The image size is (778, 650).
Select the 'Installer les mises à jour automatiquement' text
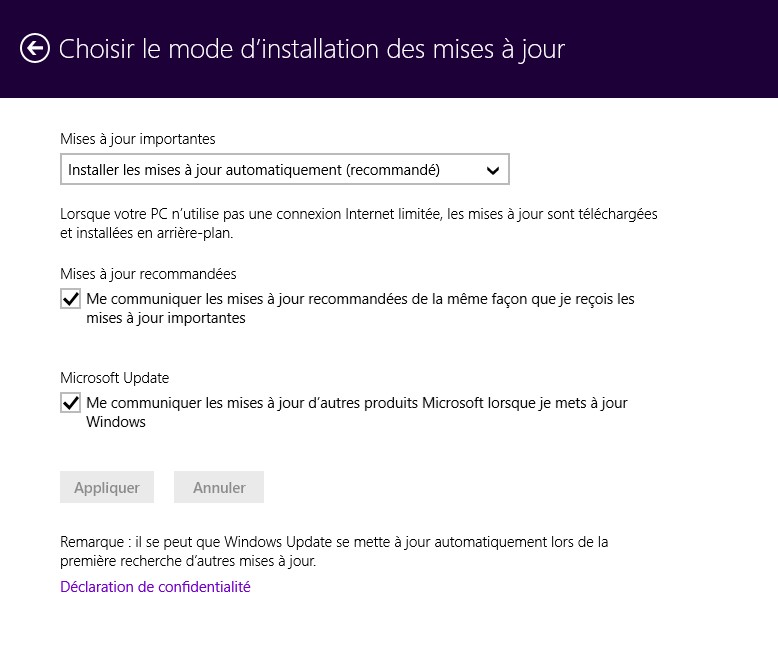pos(253,170)
